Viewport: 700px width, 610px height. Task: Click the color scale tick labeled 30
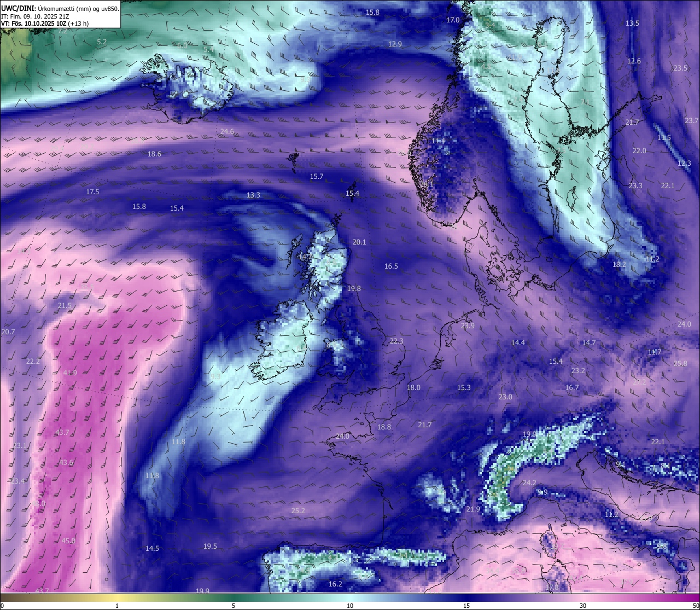[583, 606]
